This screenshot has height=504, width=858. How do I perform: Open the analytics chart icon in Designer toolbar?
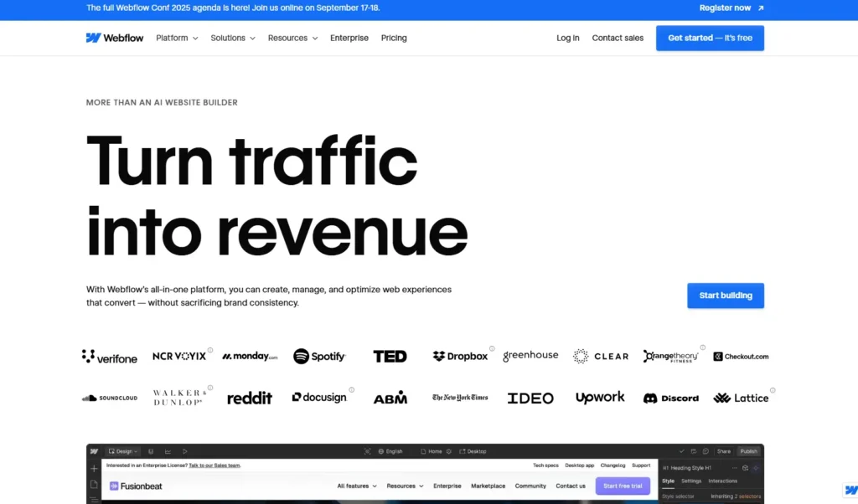point(168,451)
